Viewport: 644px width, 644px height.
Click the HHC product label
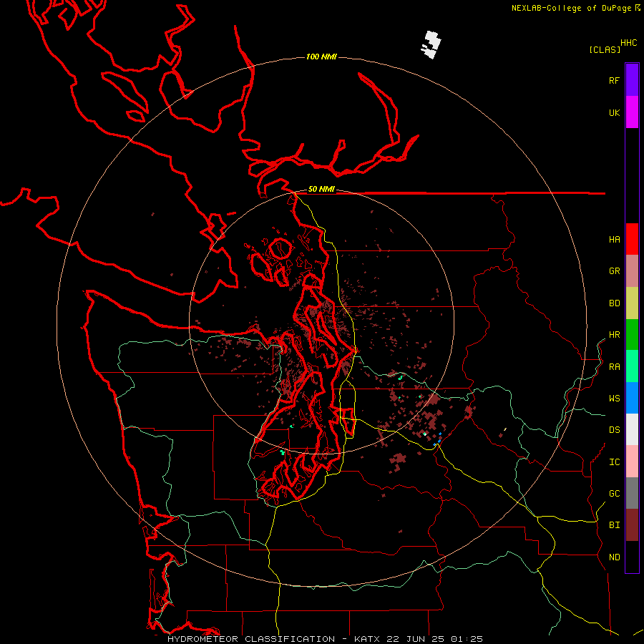629,43
